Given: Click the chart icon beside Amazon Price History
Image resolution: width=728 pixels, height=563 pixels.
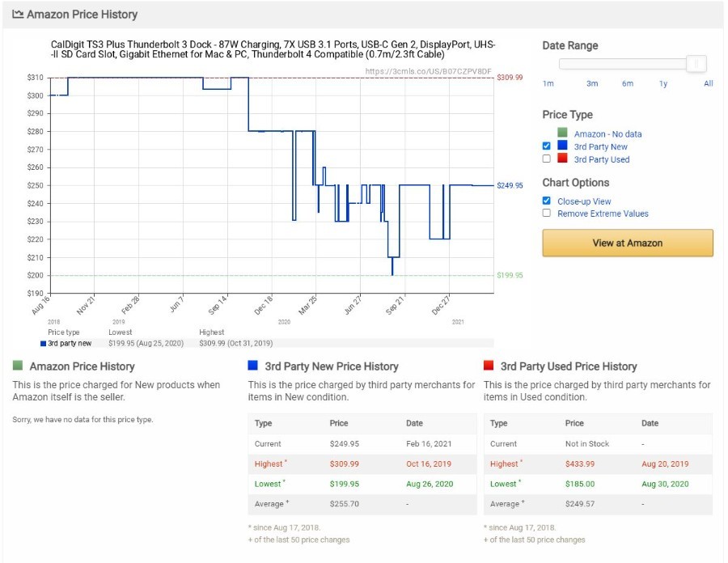Looking at the screenshot, I should click(18, 14).
